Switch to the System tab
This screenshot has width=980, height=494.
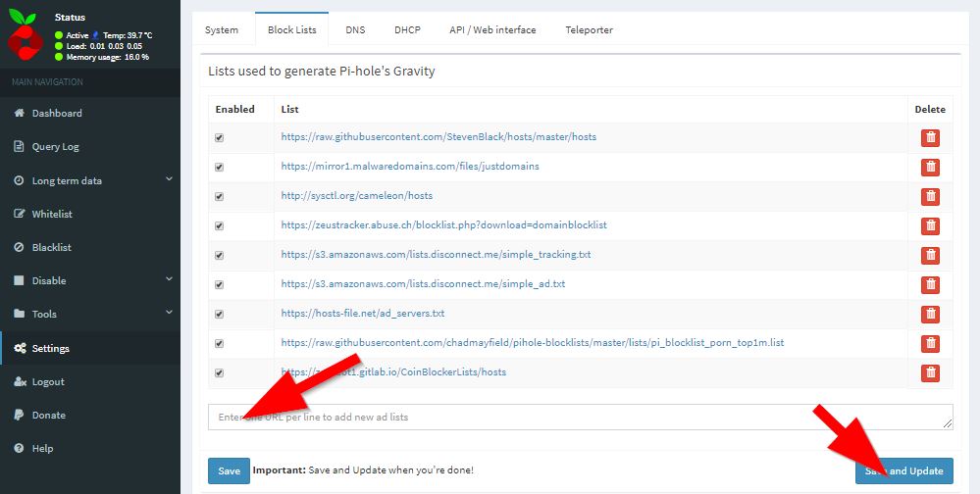[222, 30]
